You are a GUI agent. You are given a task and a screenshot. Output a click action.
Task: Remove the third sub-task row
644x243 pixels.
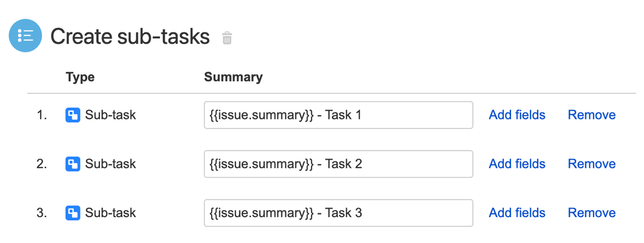point(592,213)
